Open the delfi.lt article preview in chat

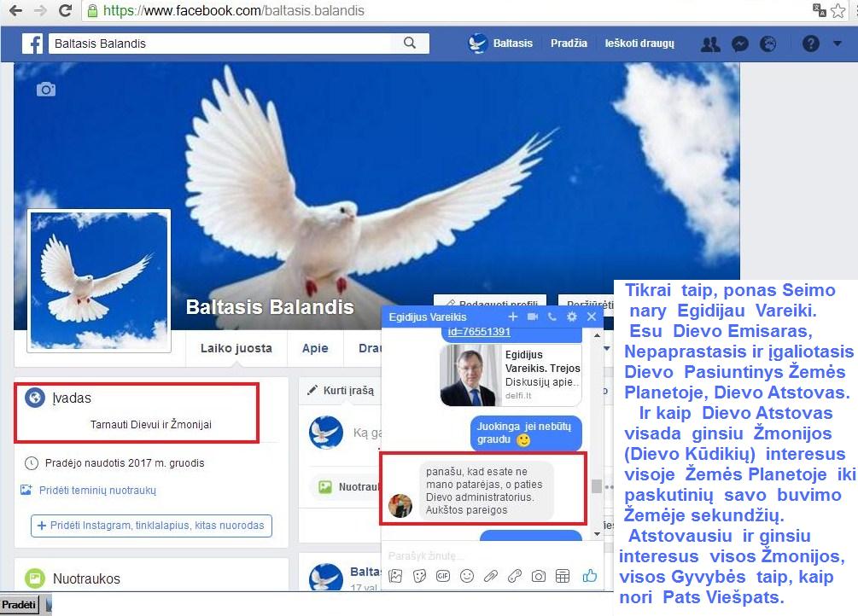click(511, 375)
